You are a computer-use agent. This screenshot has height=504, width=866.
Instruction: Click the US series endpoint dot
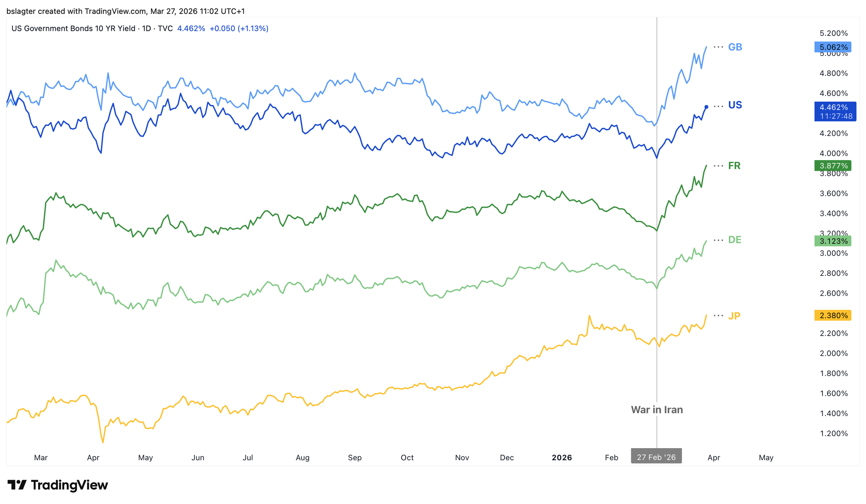click(707, 107)
